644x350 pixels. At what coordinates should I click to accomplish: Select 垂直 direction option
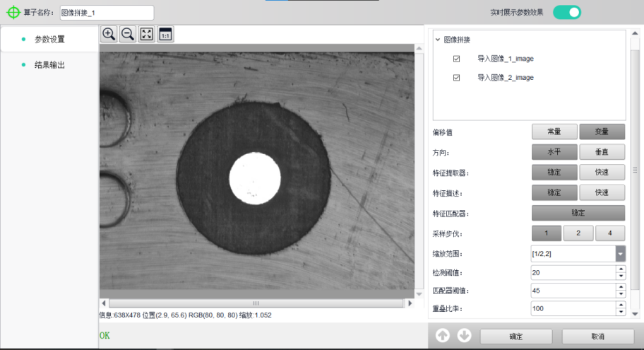(x=602, y=152)
